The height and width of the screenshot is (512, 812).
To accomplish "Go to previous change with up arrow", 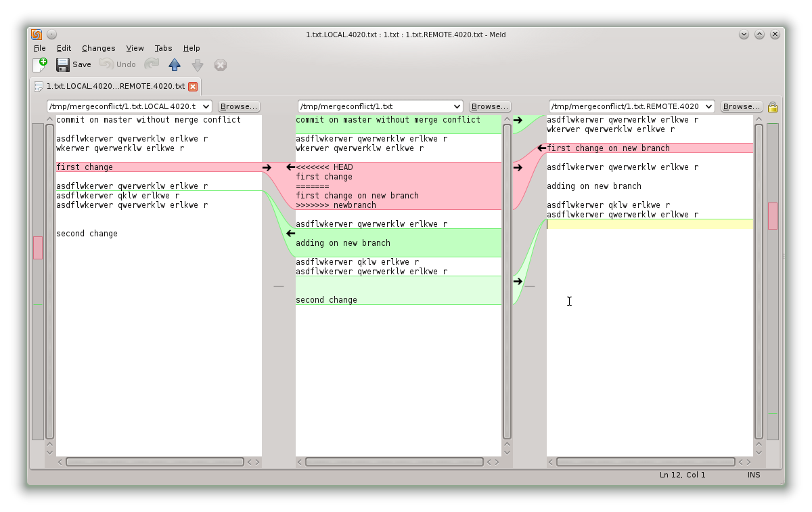I will click(175, 64).
